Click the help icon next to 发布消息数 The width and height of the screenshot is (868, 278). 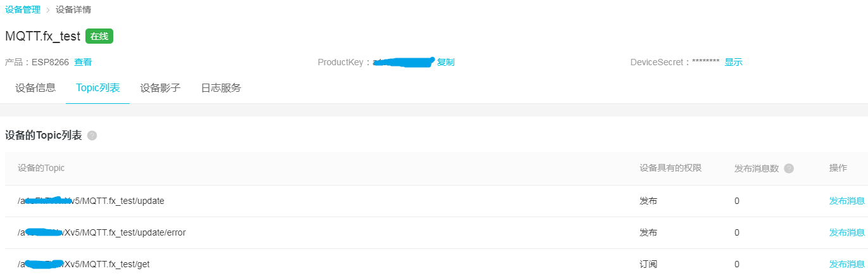(x=789, y=168)
